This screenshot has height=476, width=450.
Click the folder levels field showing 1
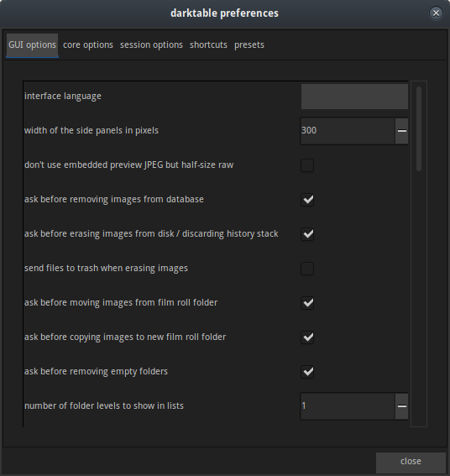click(348, 406)
